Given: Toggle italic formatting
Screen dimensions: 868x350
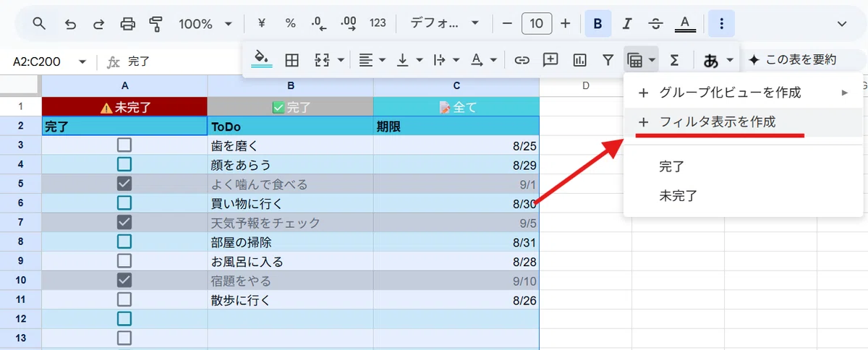Looking at the screenshot, I should tap(627, 24).
